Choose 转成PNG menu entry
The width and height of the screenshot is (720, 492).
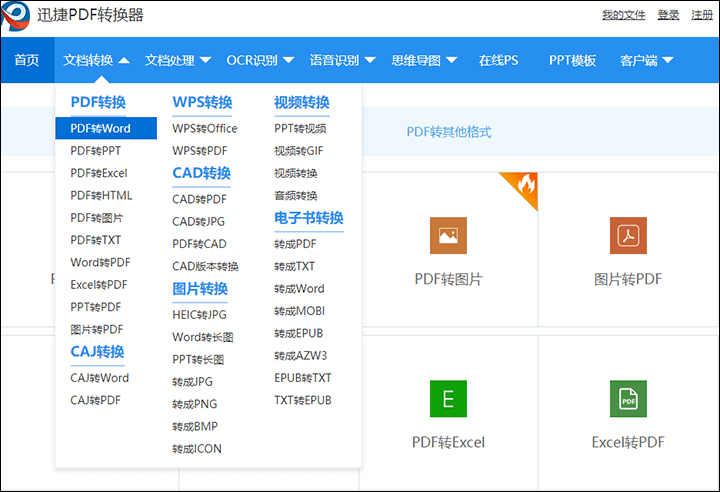tap(194, 404)
